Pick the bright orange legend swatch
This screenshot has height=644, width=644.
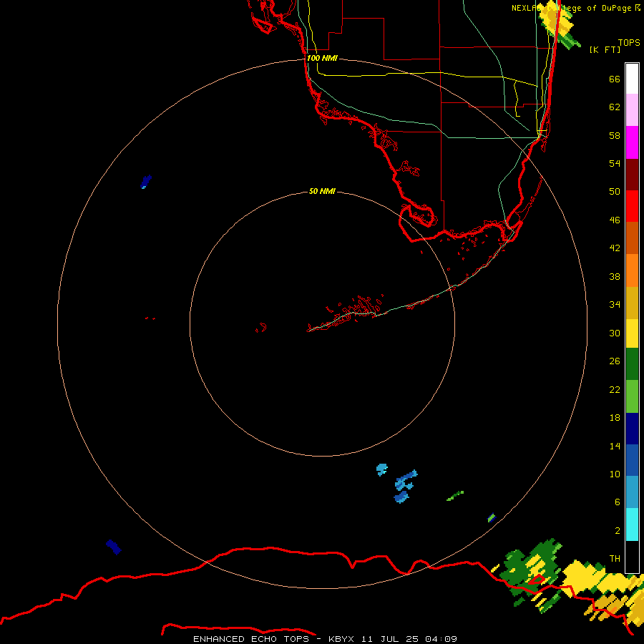click(x=632, y=270)
